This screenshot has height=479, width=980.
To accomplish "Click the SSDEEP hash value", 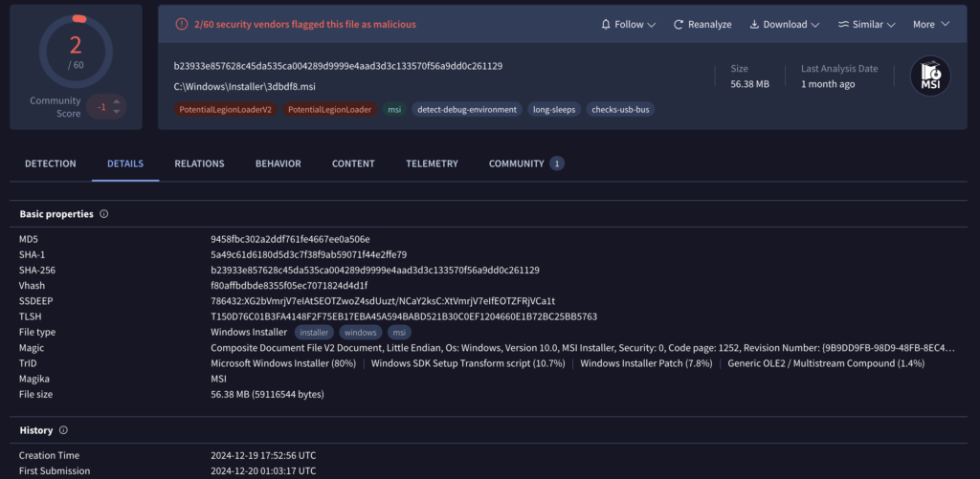I will click(383, 301).
